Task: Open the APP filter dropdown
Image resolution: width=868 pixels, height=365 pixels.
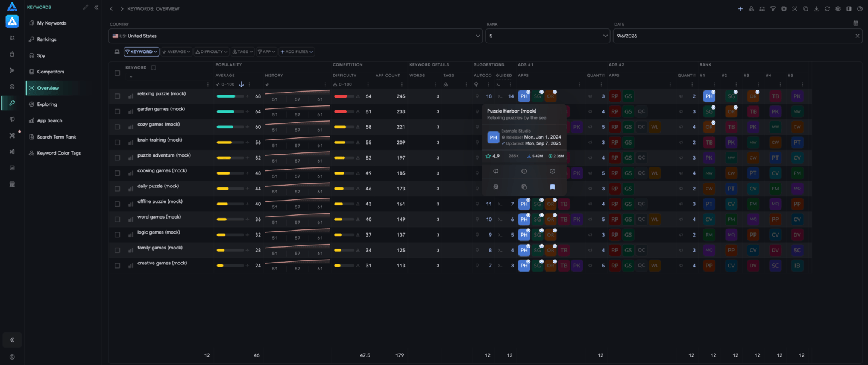Action: [266, 52]
